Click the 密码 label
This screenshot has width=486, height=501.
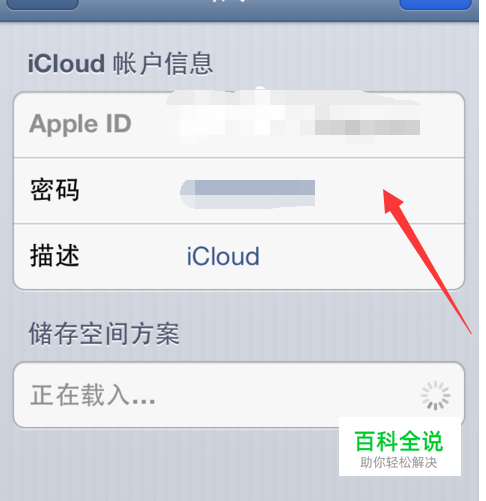tap(55, 190)
